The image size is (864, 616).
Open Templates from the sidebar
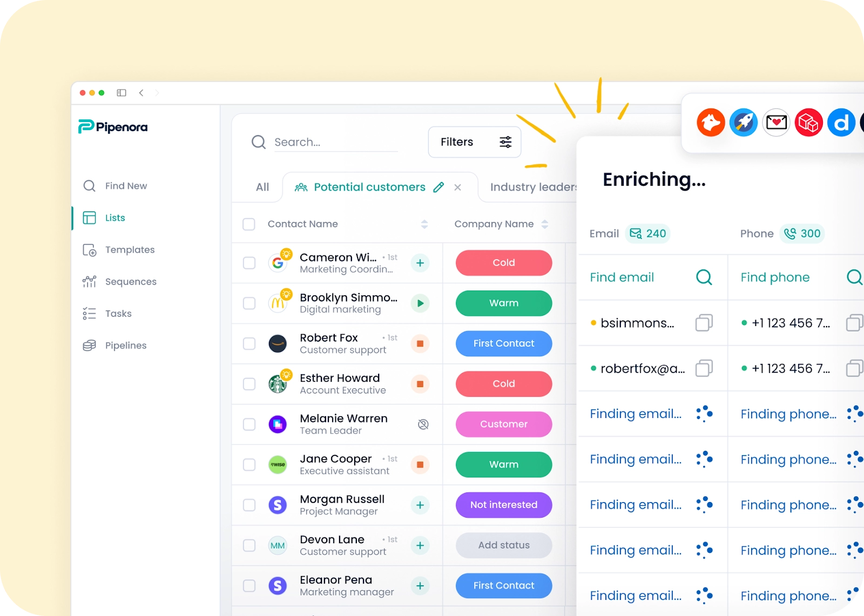coord(119,250)
